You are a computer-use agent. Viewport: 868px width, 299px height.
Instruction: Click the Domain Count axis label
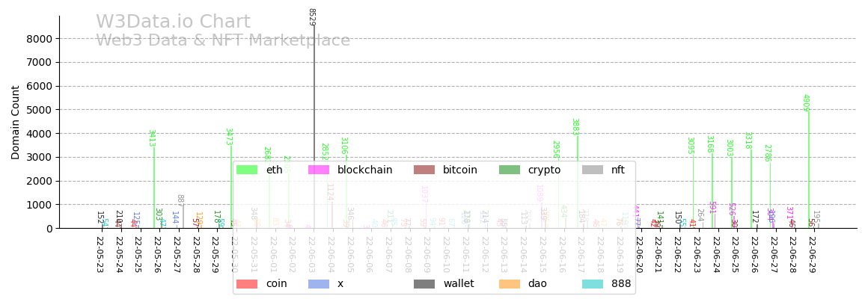click(16, 122)
